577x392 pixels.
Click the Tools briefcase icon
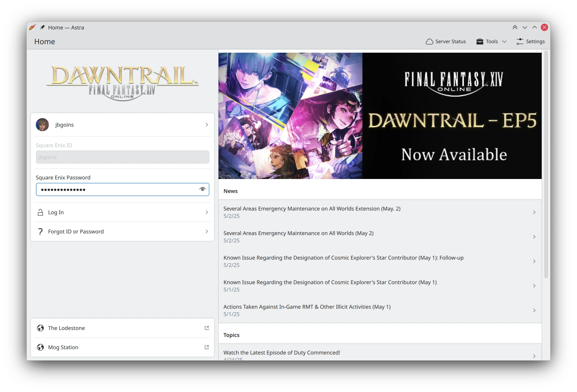(480, 42)
